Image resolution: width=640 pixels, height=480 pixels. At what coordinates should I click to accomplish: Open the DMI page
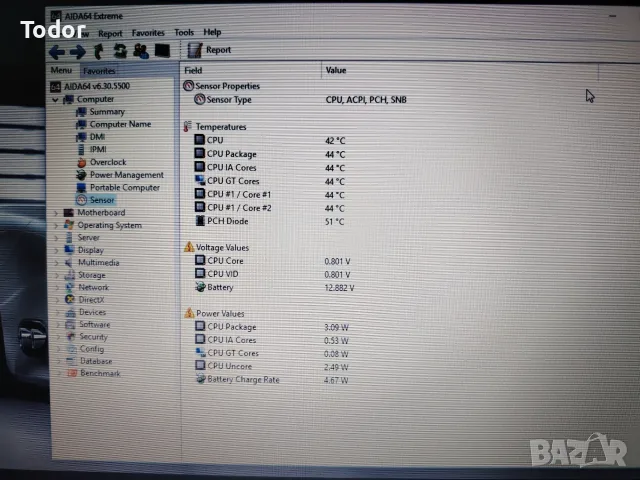click(x=91, y=137)
